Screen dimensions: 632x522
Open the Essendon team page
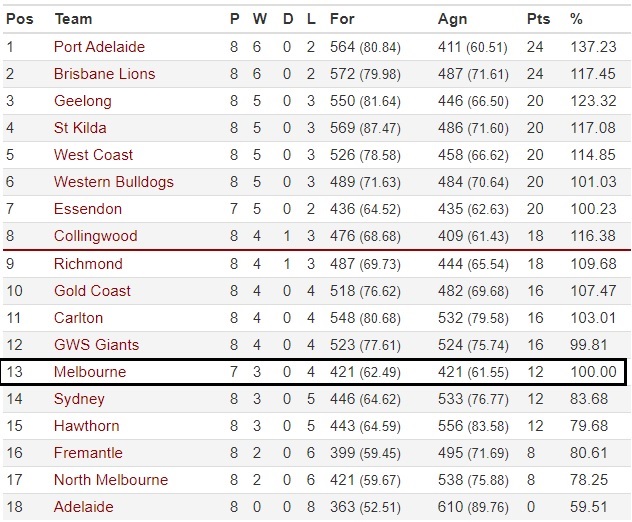click(x=88, y=209)
